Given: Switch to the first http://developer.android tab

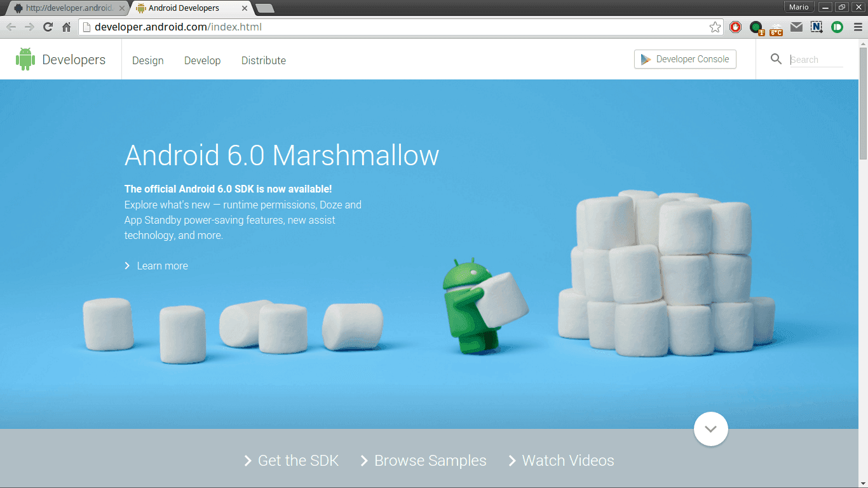Looking at the screenshot, I should coord(67,8).
